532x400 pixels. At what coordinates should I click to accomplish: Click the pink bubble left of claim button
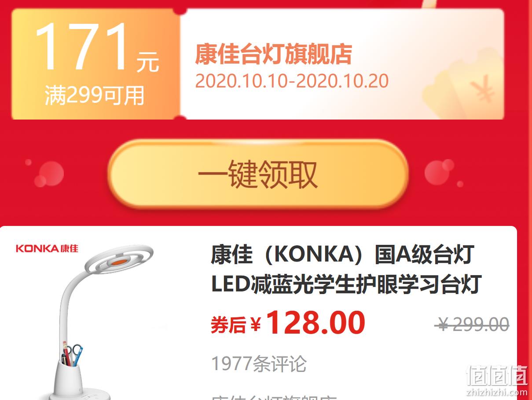[x=51, y=173]
